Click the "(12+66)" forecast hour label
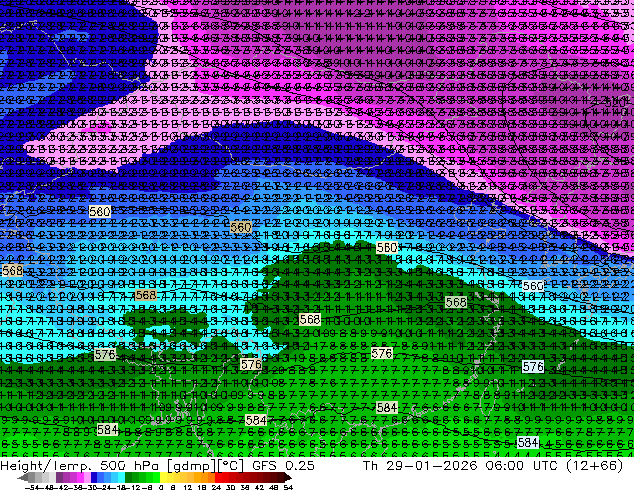This screenshot has height=490, width=634. pyautogui.click(x=594, y=466)
